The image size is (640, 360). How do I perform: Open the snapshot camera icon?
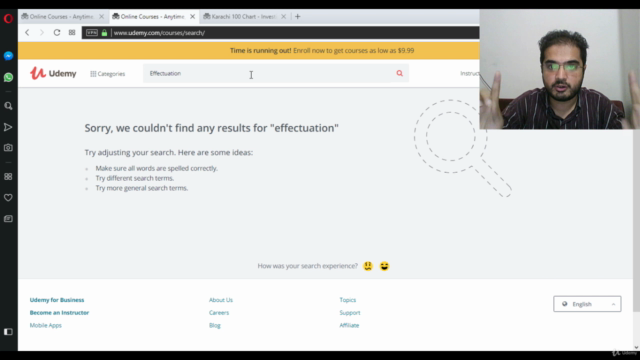click(8, 148)
